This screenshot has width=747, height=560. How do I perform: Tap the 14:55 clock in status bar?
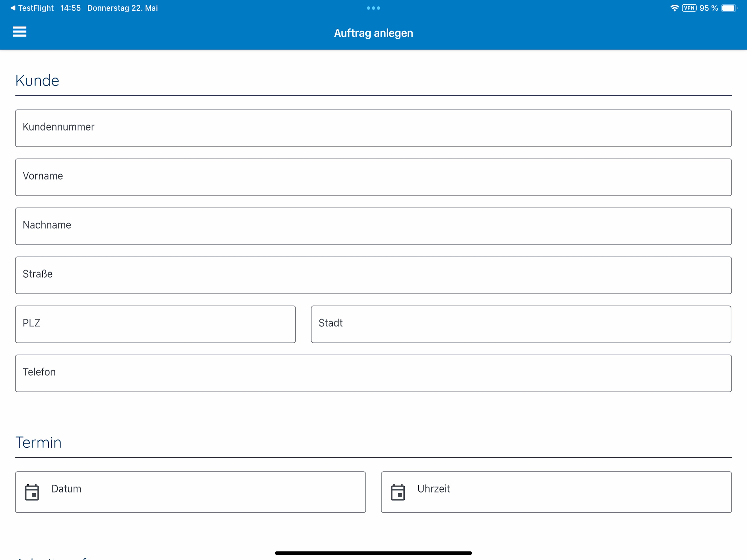click(71, 8)
